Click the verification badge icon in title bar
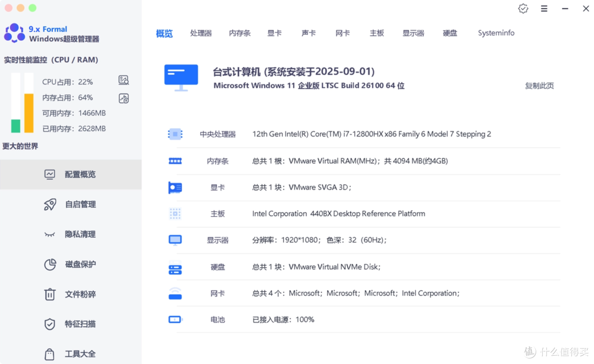Screen dimensions: 594x364 [x=523, y=8]
